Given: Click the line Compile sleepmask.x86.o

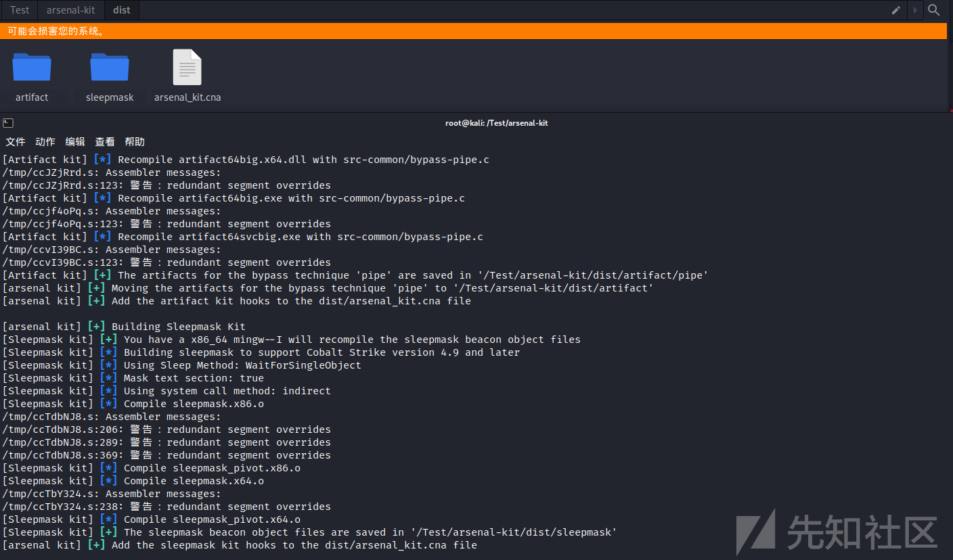Looking at the screenshot, I should point(133,404).
